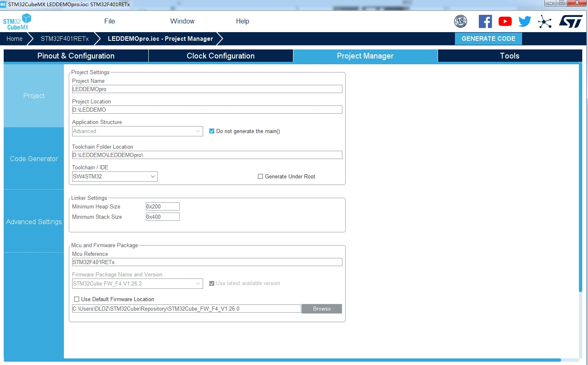Click the STM32F401RETx breadcrumb

coord(65,39)
